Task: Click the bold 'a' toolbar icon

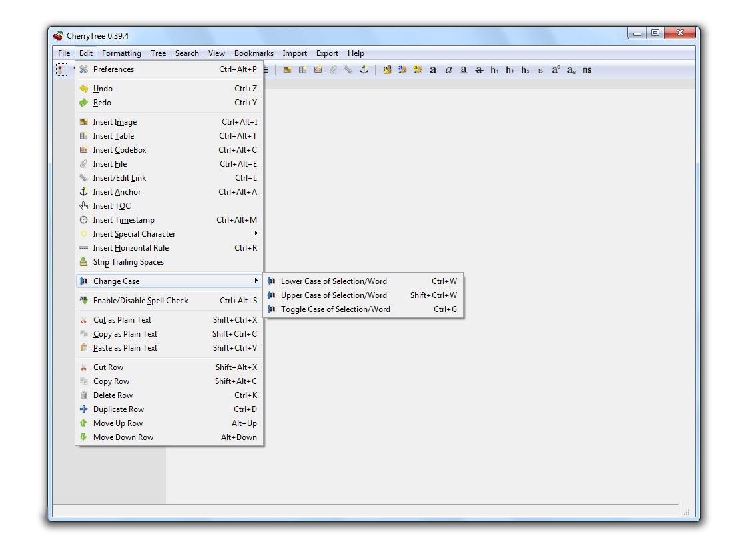Action: coord(432,70)
